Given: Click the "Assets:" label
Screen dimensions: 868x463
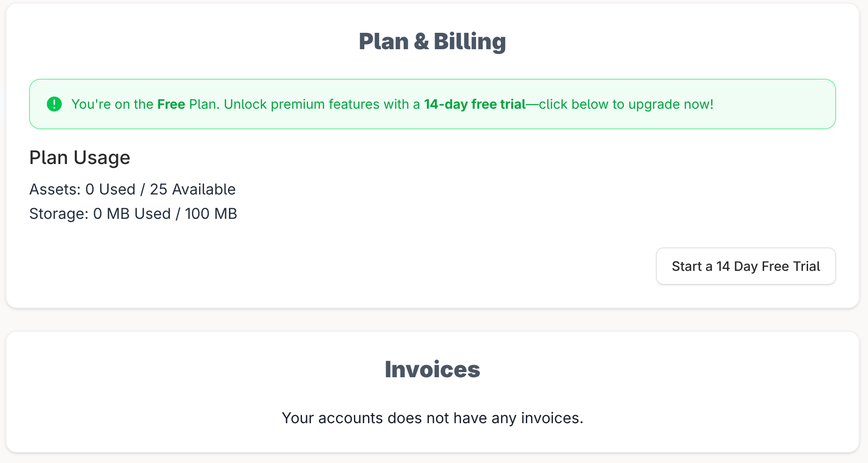Looking at the screenshot, I should [55, 189].
